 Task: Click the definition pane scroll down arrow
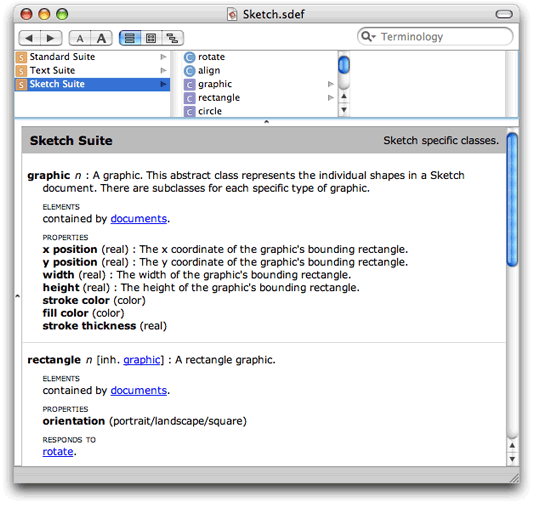tap(512, 459)
